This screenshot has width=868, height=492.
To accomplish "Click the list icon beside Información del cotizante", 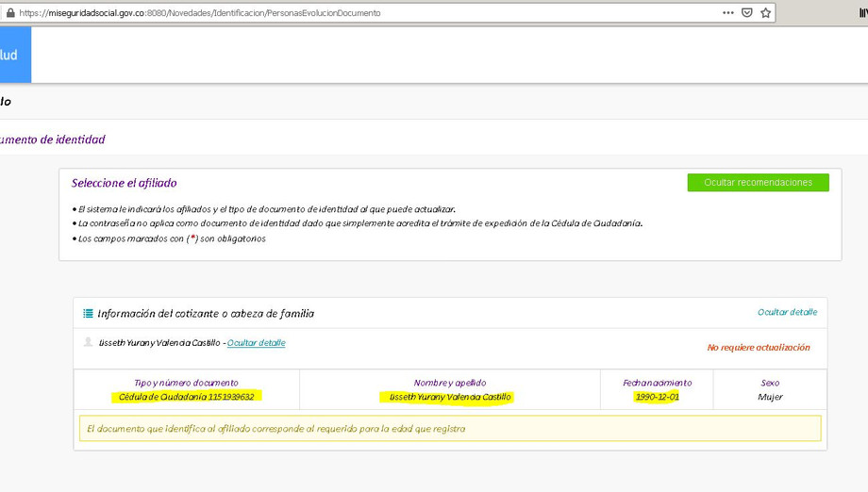I will pyautogui.click(x=89, y=314).
